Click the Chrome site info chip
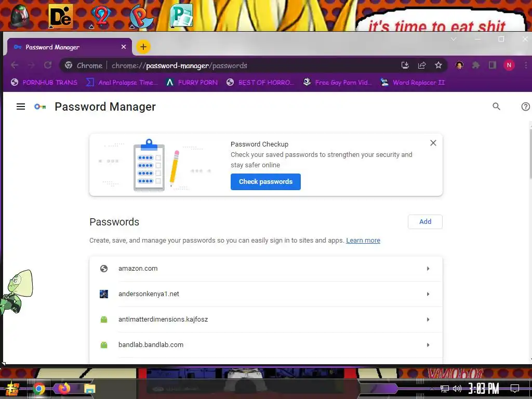The image size is (532, 399). (84, 65)
